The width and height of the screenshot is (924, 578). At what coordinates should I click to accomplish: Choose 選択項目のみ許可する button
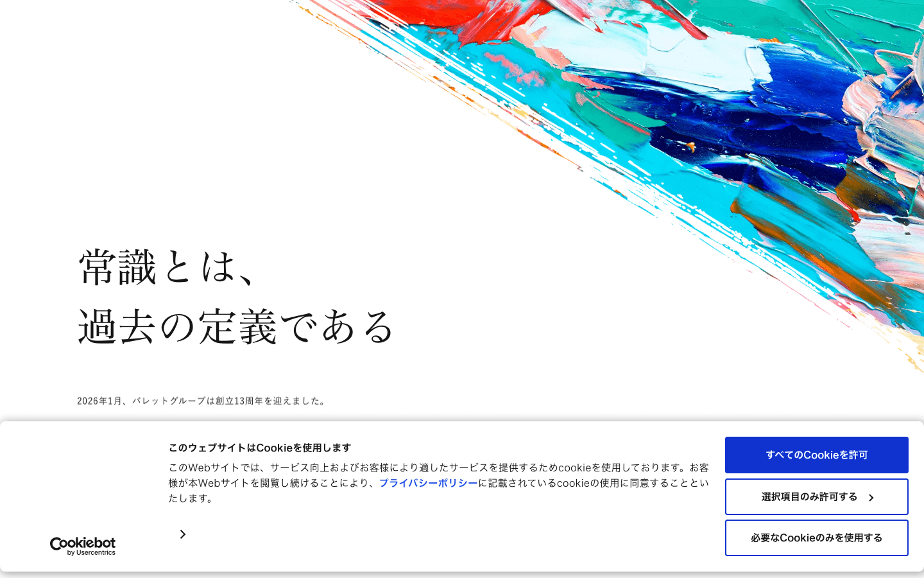point(817,496)
